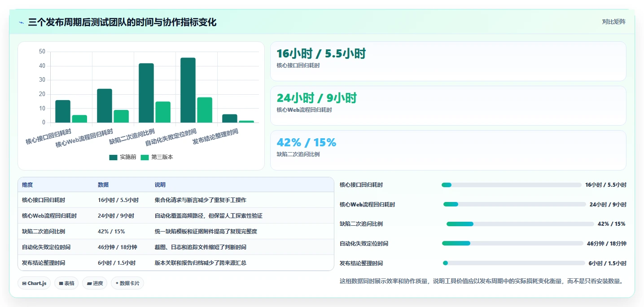Click the Chart.js tag chip

click(x=34, y=283)
